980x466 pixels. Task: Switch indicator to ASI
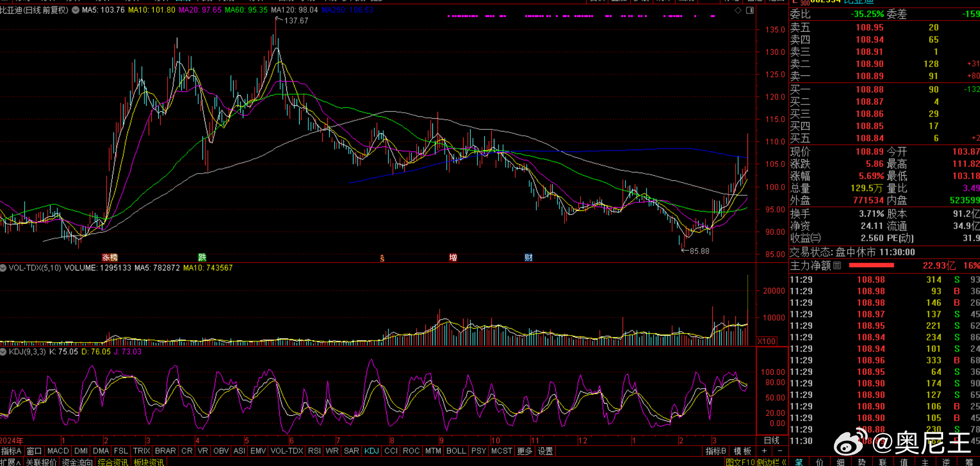coord(239,451)
